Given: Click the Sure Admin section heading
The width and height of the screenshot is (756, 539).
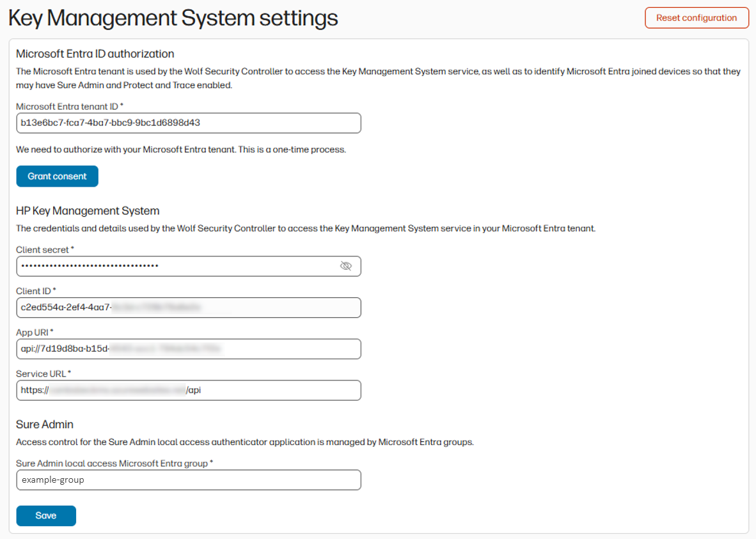Looking at the screenshot, I should click(x=45, y=425).
